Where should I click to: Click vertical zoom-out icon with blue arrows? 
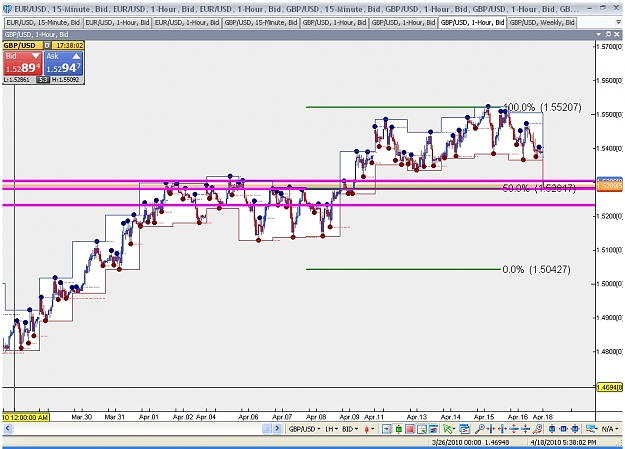click(x=525, y=429)
